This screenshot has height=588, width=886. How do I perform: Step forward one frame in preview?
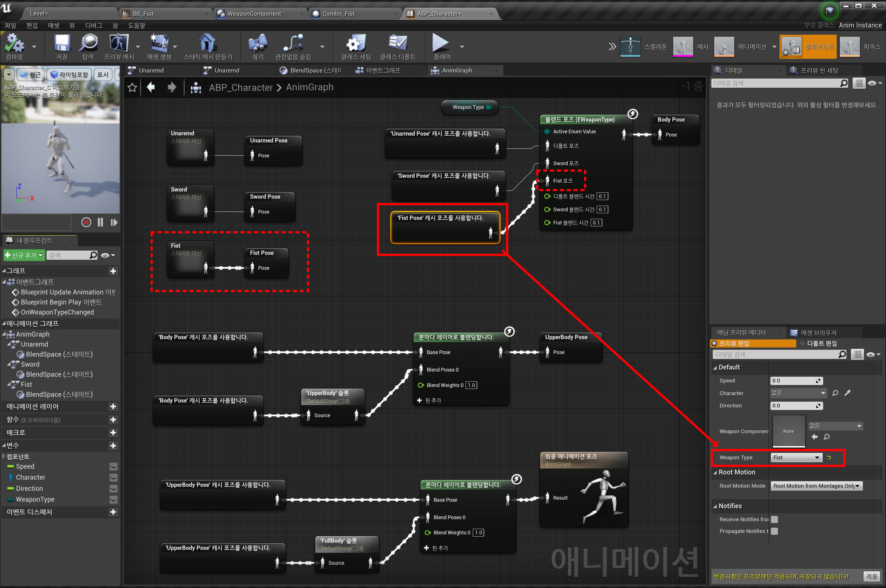click(x=114, y=222)
